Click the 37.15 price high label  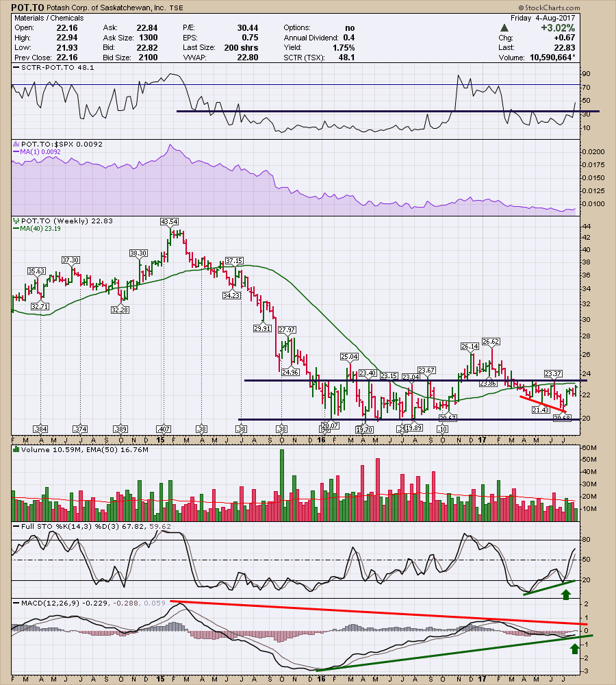pyautogui.click(x=234, y=261)
